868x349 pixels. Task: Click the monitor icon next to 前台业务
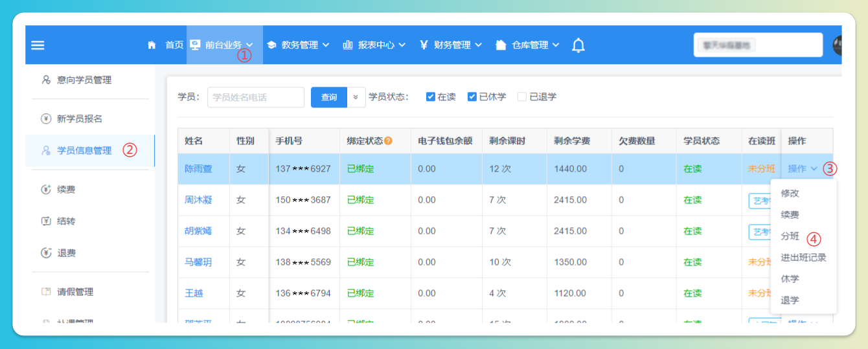(x=195, y=45)
